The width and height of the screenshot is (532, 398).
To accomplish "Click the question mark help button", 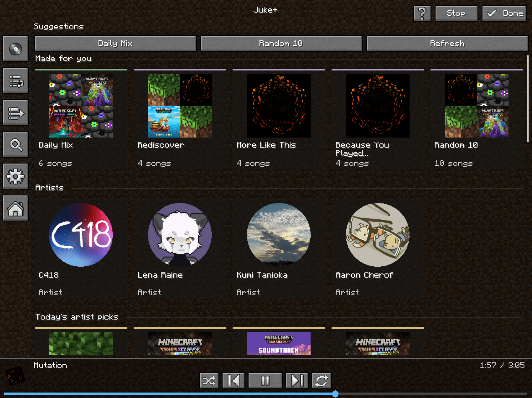I will point(422,13).
